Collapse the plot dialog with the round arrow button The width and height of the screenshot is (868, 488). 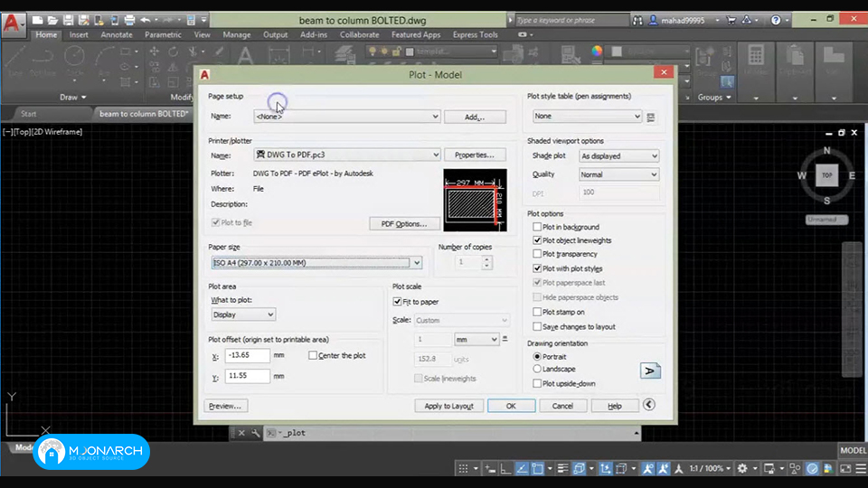(649, 405)
